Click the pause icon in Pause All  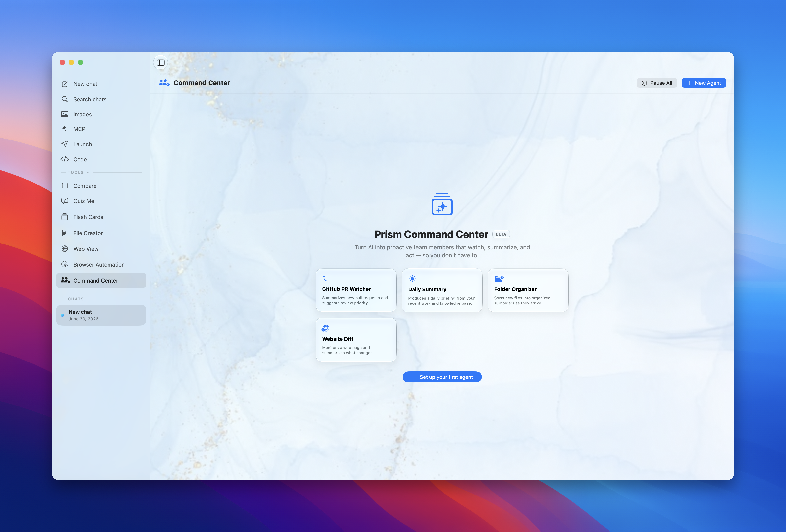click(x=644, y=83)
